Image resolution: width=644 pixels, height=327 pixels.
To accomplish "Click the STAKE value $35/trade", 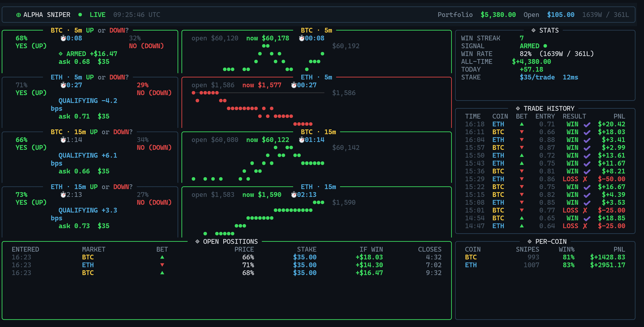I will click(537, 77).
